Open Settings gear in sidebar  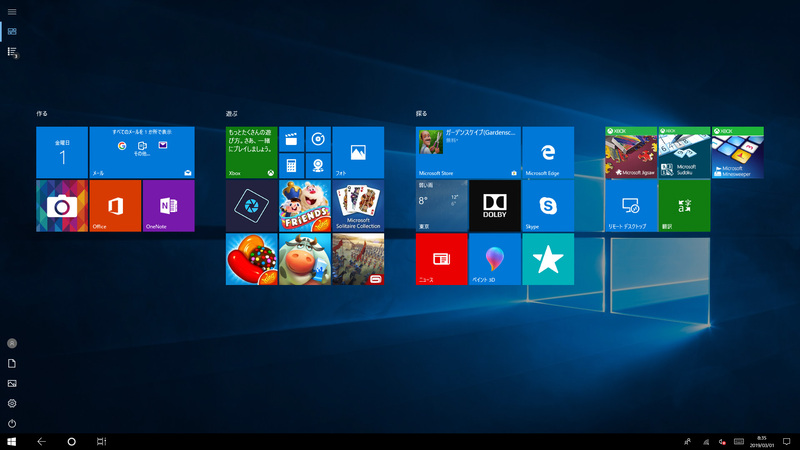click(x=12, y=403)
